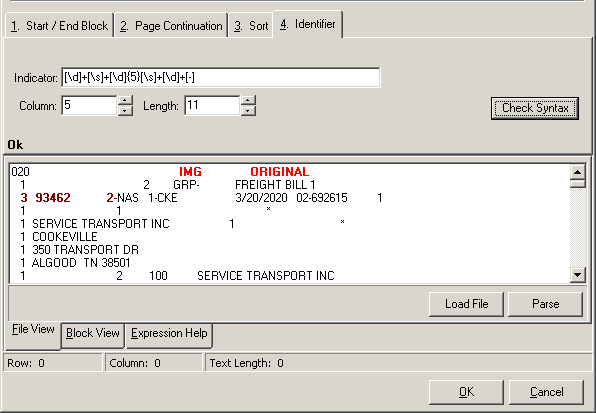Click the Load File button
The width and height of the screenshot is (596, 413).
466,304
